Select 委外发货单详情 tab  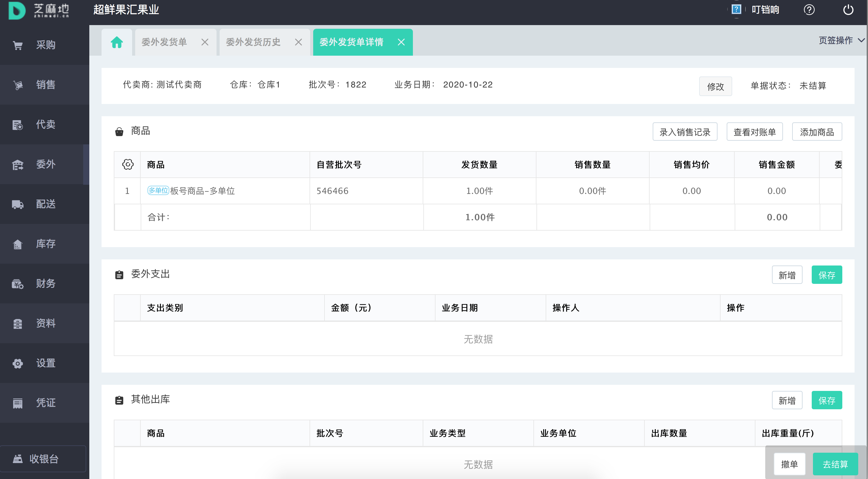(x=351, y=42)
